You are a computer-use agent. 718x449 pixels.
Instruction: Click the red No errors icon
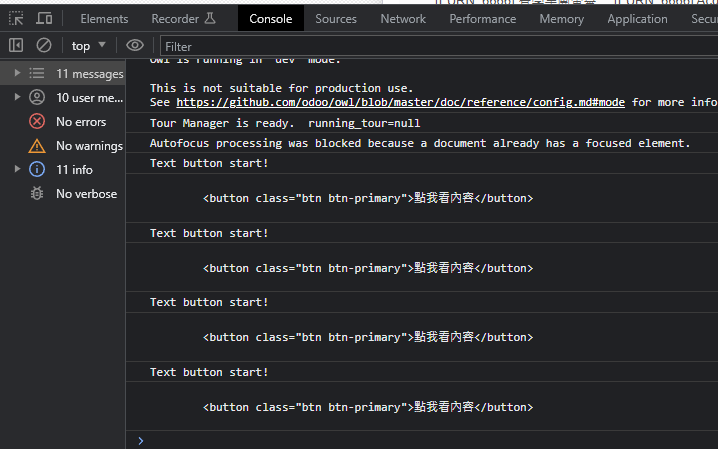37,122
